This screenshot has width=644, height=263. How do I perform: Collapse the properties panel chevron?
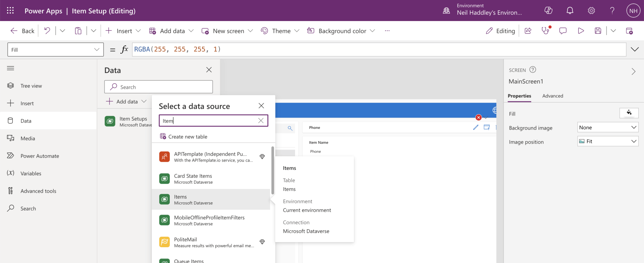[x=633, y=71]
